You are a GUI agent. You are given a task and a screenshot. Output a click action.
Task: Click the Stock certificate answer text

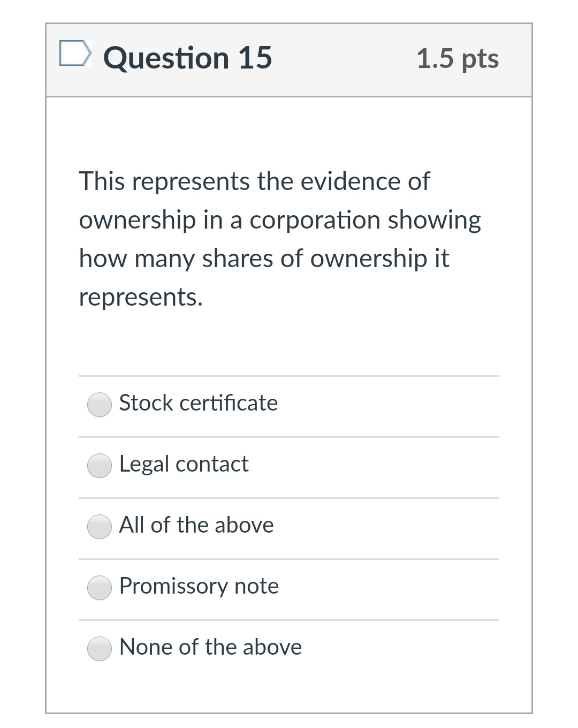(x=198, y=403)
